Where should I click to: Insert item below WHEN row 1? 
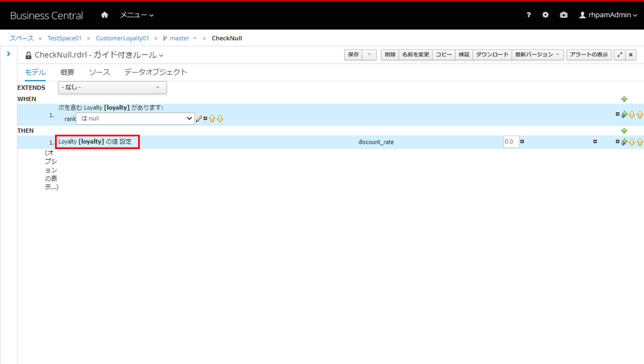[624, 114]
